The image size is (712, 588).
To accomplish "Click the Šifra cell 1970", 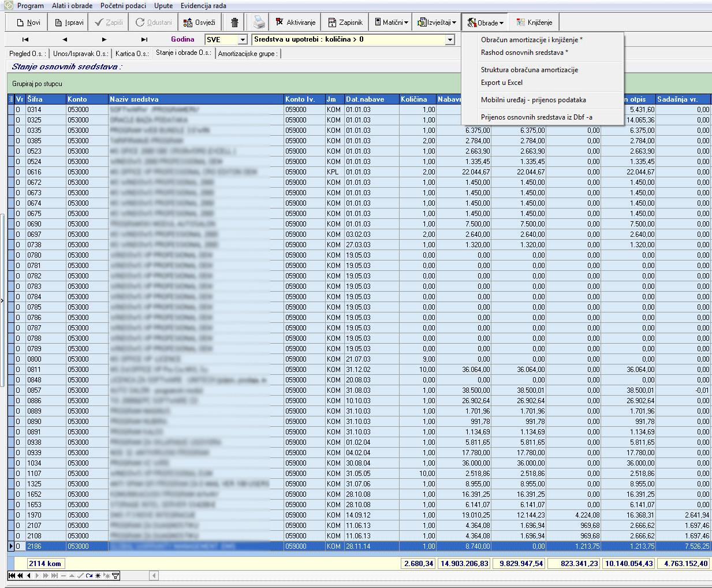I will 46,515.
